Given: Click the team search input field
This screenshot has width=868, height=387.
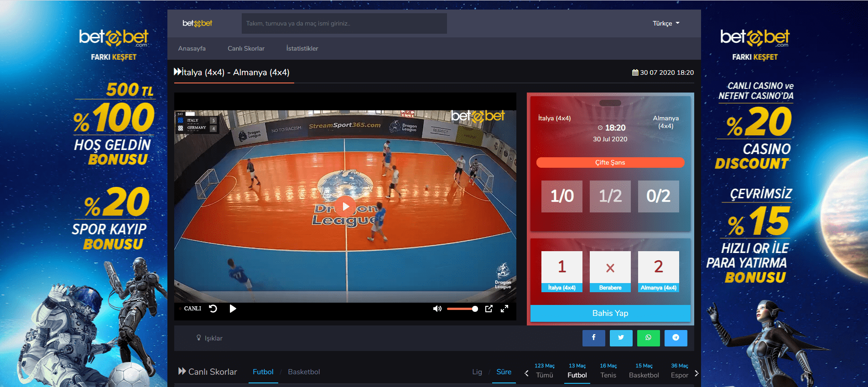Looking at the screenshot, I should coord(344,23).
